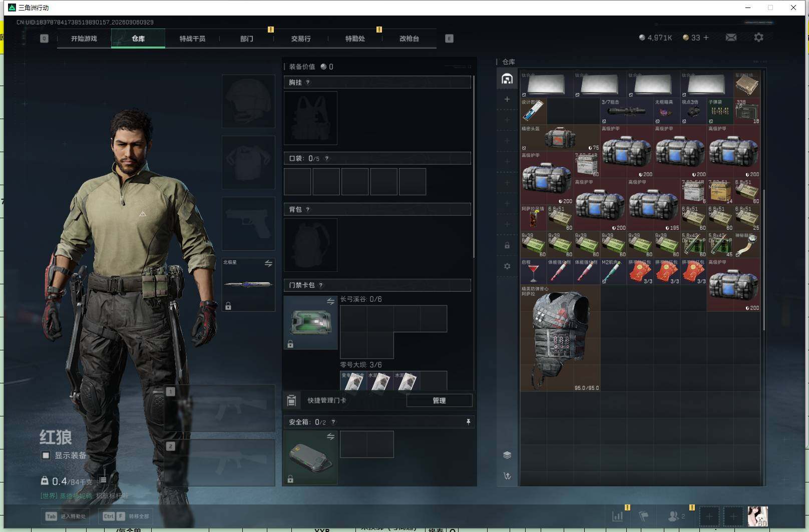The image size is (809, 532).
Task: Swap the access card case
Action: [x=330, y=301]
